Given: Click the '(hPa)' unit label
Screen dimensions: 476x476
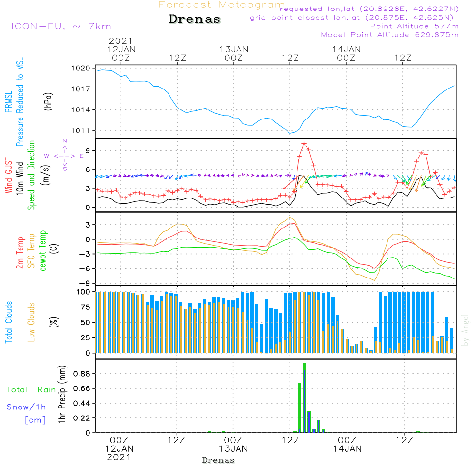Looking at the screenshot, I should point(48,101).
